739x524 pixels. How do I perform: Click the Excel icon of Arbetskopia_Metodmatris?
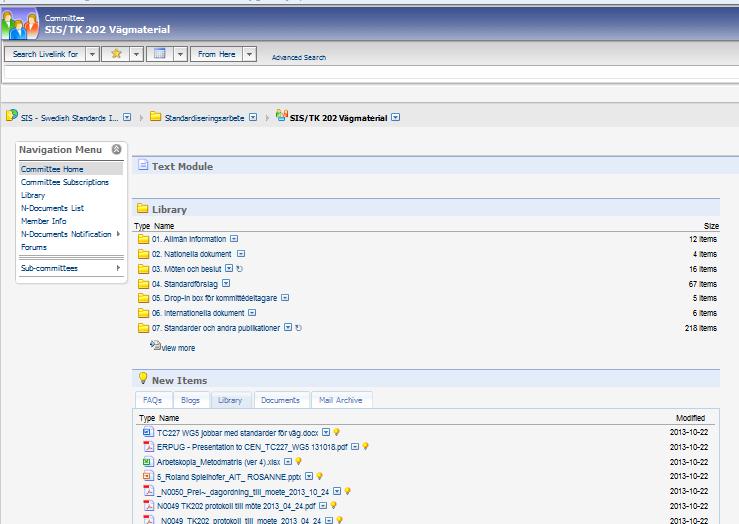point(148,462)
